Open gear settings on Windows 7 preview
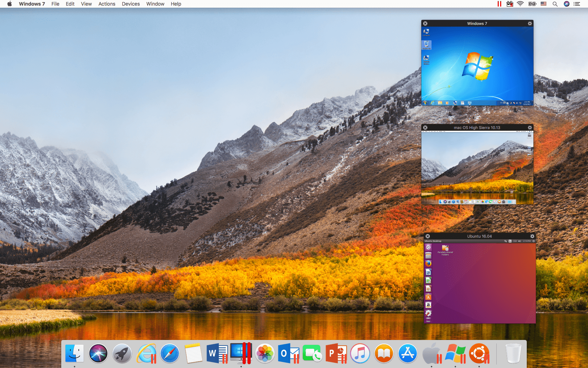588x368 pixels. pos(530,23)
